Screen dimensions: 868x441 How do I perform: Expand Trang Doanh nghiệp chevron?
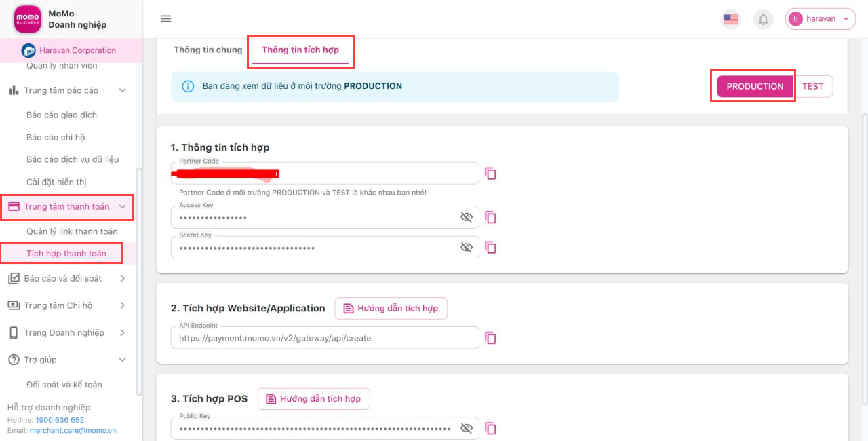click(123, 332)
